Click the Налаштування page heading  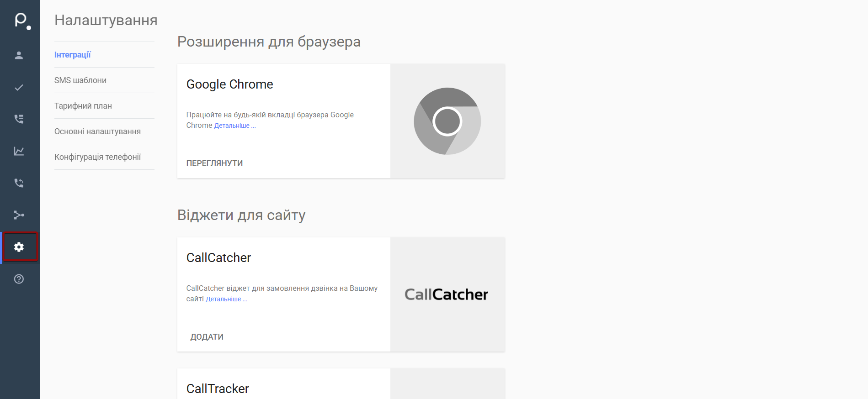click(x=106, y=20)
